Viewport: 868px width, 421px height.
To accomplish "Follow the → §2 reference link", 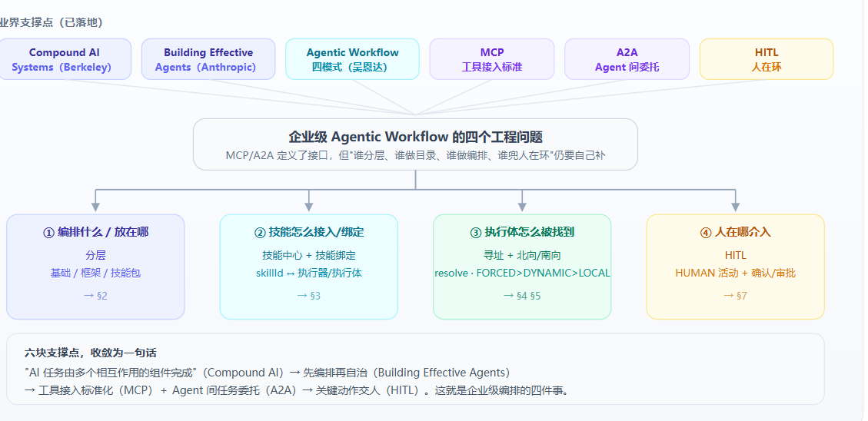I will [x=96, y=296].
